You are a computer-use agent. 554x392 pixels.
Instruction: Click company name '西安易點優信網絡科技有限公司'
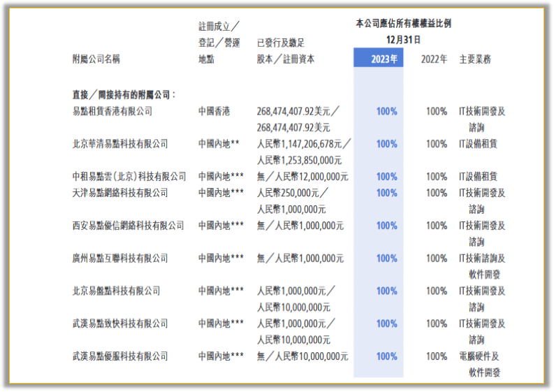129,225
